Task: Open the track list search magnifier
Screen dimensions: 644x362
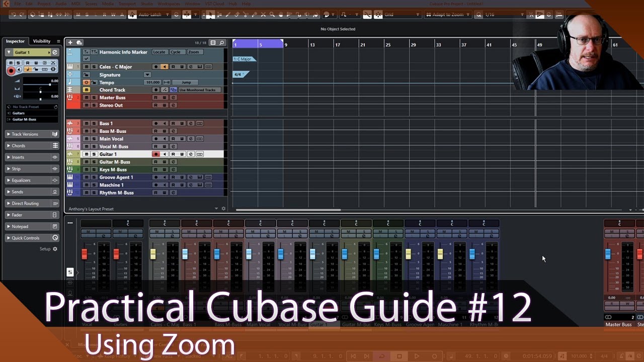Action: [x=221, y=43]
